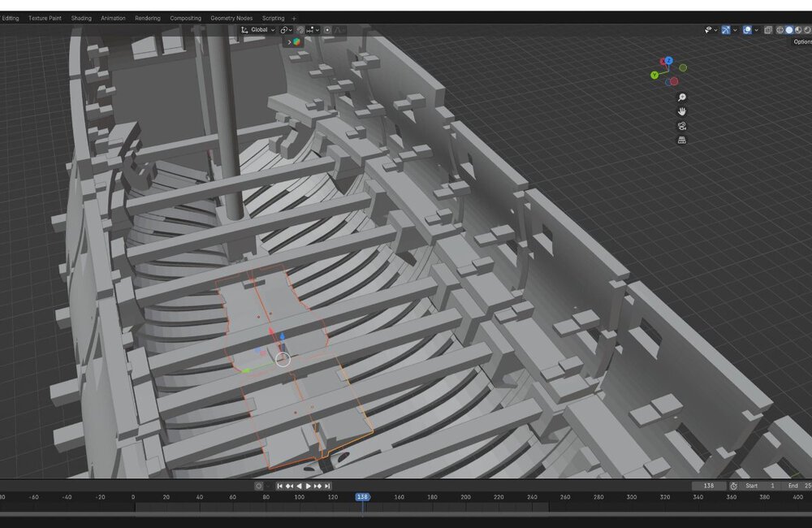Jump to the previous keyframe
Screen dimensions: 812x528
click(x=290, y=486)
